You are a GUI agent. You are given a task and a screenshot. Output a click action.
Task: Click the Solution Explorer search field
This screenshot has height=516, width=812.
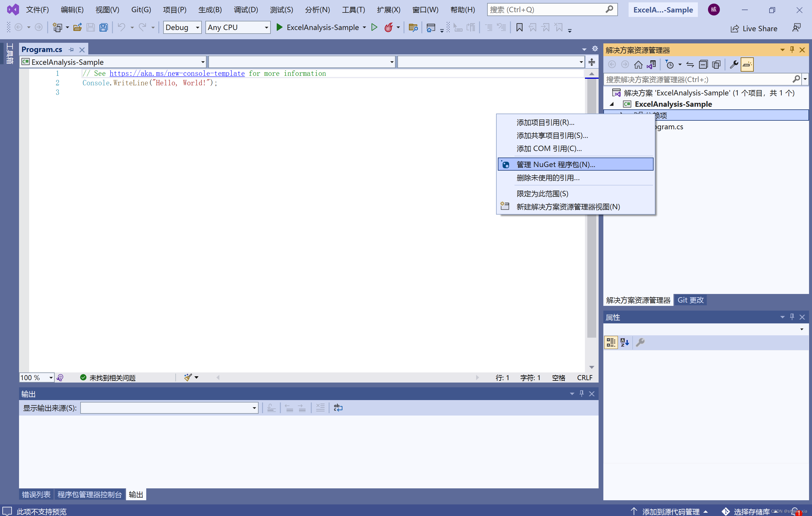pyautogui.click(x=698, y=80)
